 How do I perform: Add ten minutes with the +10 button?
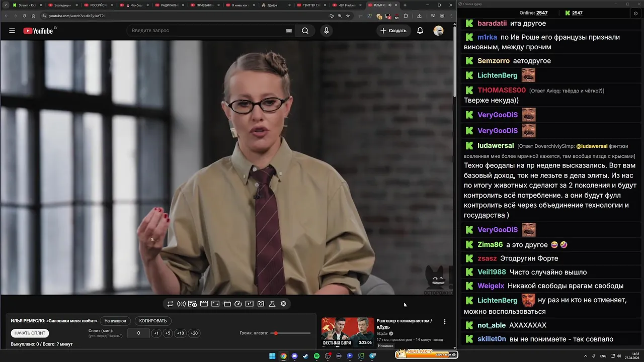(180, 333)
